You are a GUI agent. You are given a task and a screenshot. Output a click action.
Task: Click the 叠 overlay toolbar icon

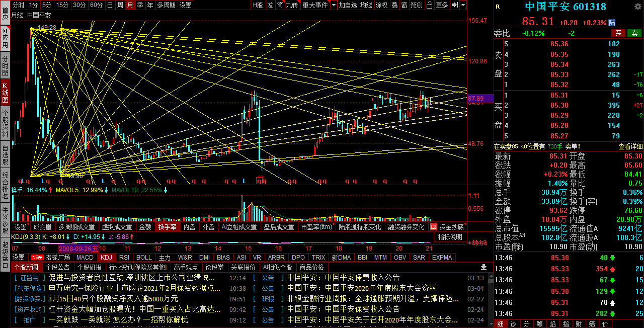[394, 5]
